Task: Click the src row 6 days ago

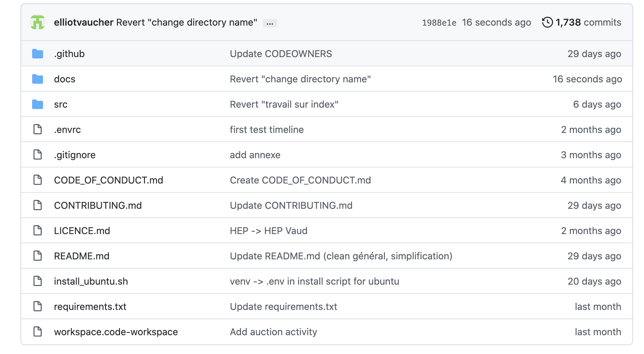Action: point(597,105)
